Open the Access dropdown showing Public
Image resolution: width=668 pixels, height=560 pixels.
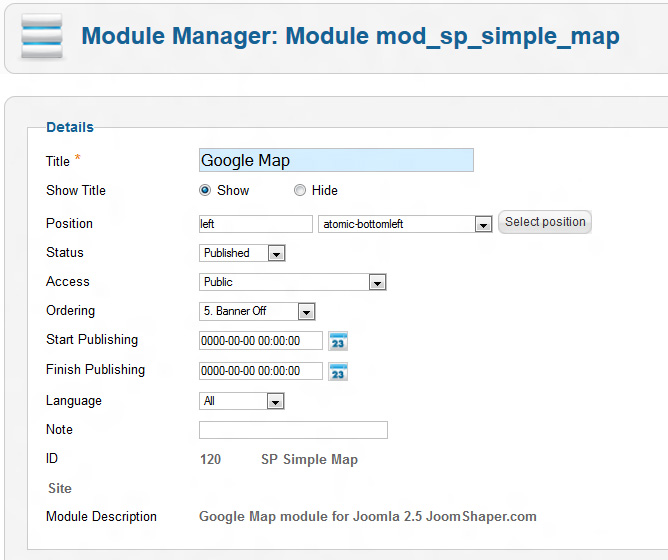pos(377,283)
